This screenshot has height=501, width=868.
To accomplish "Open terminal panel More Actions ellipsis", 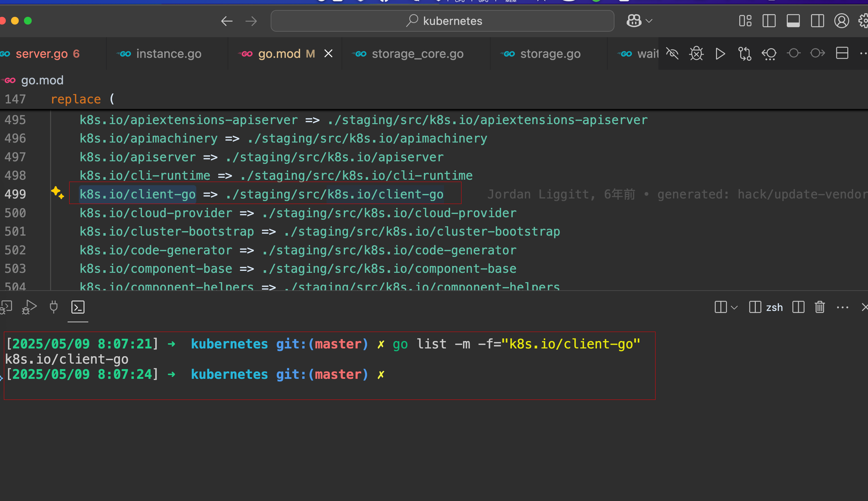I will point(842,307).
